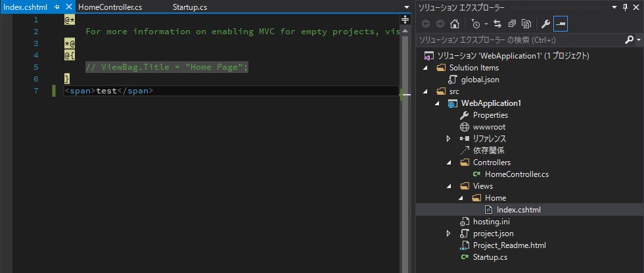Click the 'For more information' comment line
The width and height of the screenshot is (644, 273).
(x=242, y=32)
